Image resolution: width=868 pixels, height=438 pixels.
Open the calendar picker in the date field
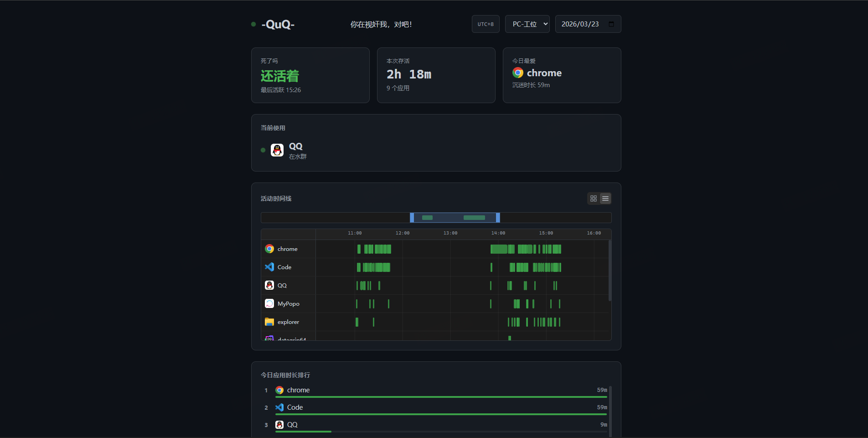(611, 24)
